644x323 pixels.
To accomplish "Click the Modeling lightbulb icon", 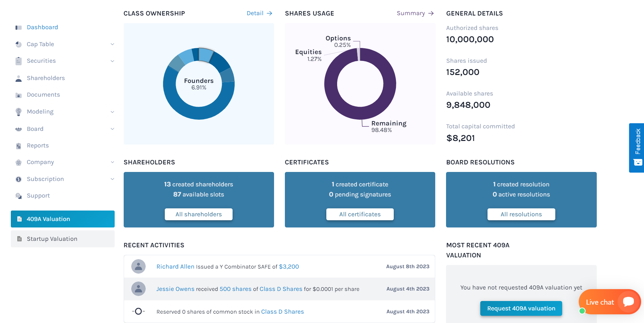I will click(x=18, y=112).
